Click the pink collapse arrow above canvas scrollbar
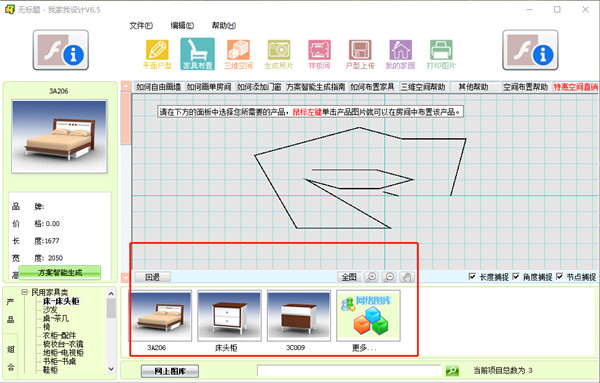 (126, 86)
